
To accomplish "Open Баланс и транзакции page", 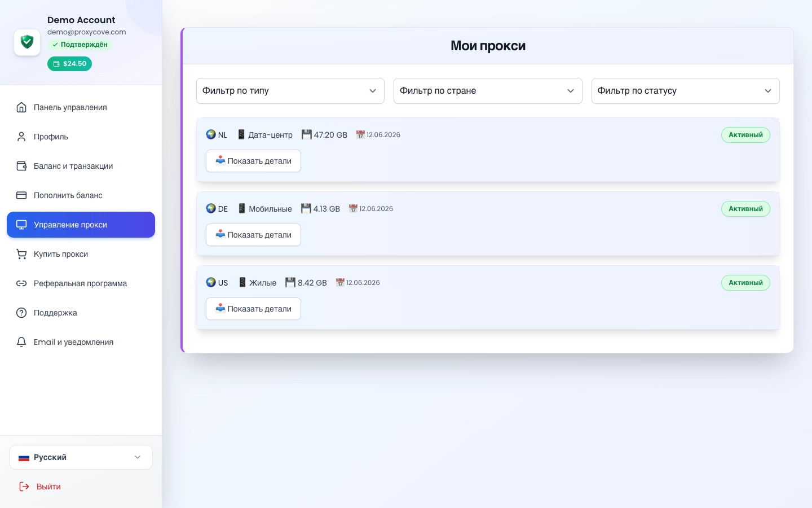I will [81, 166].
